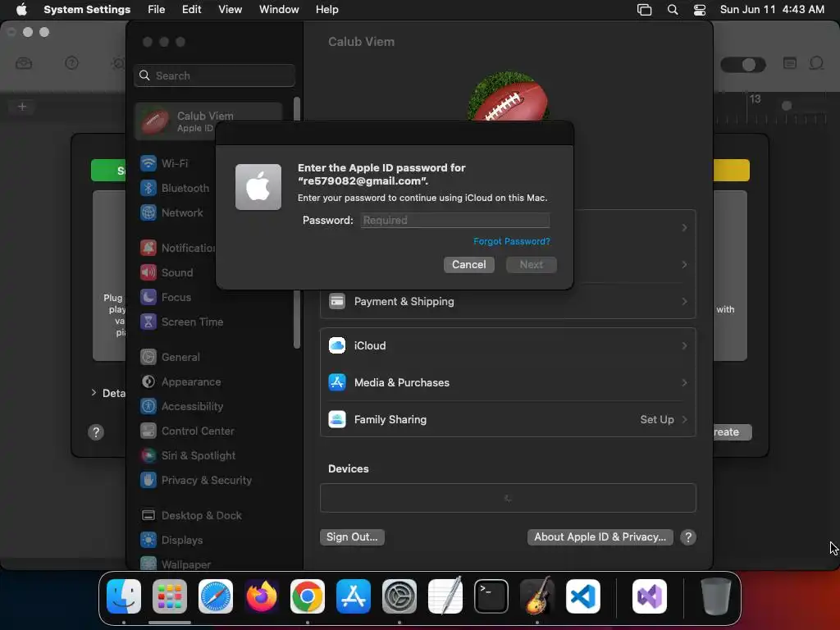
Task: Open the View menu
Action: [x=230, y=10]
